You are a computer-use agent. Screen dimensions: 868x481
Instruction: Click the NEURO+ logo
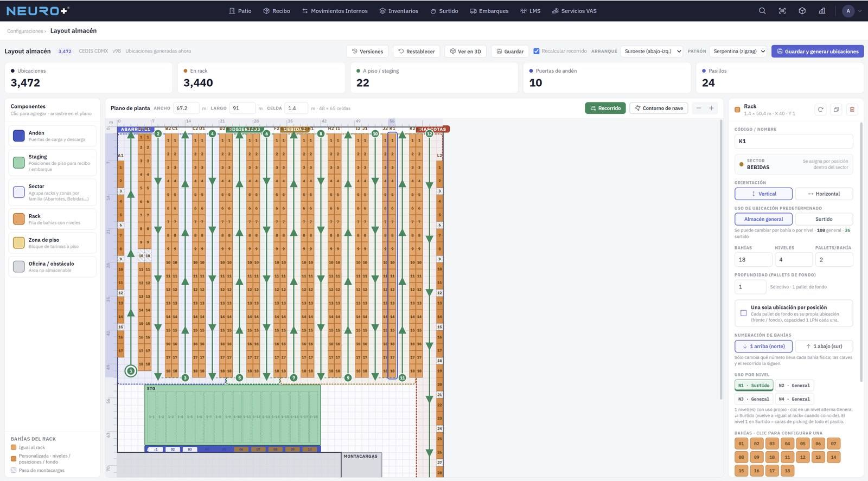(x=37, y=11)
